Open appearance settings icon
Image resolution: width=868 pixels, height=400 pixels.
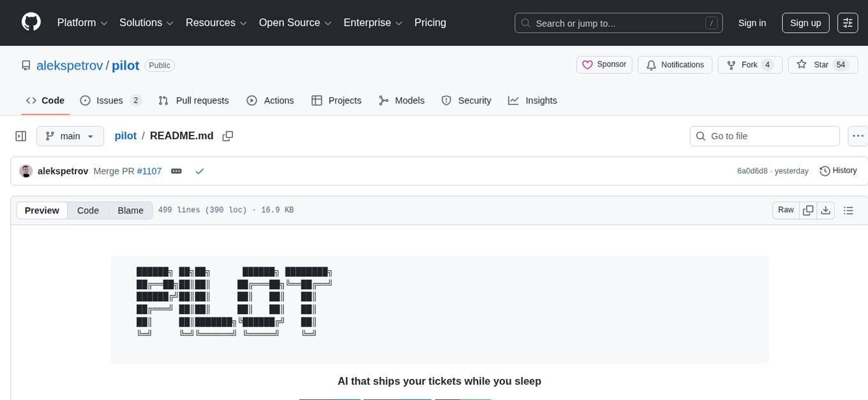pyautogui.click(x=848, y=22)
